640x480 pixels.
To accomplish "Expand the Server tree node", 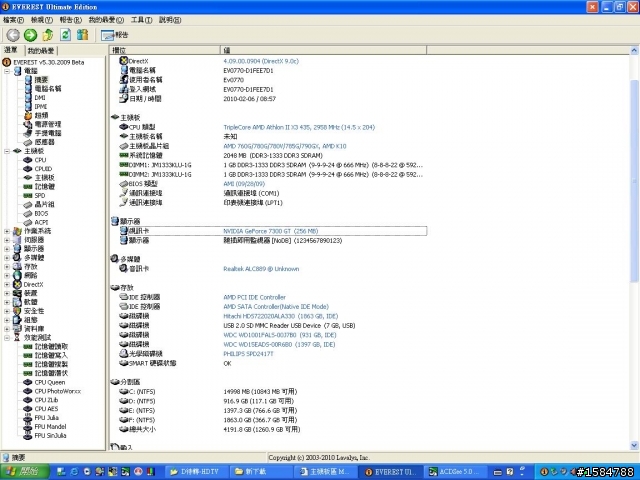I will coord(7,240).
